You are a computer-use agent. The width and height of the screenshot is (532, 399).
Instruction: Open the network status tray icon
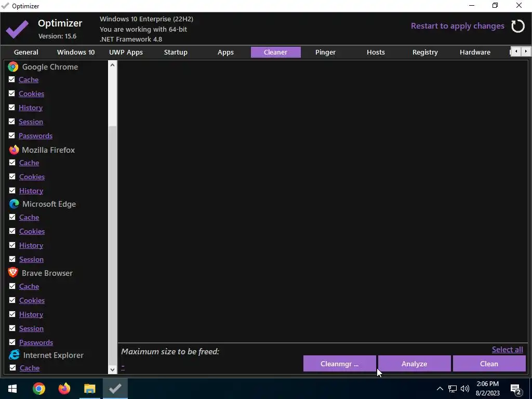pyautogui.click(x=453, y=389)
